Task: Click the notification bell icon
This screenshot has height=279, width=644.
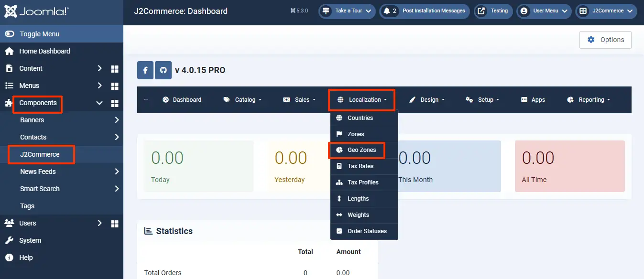Action: (387, 11)
